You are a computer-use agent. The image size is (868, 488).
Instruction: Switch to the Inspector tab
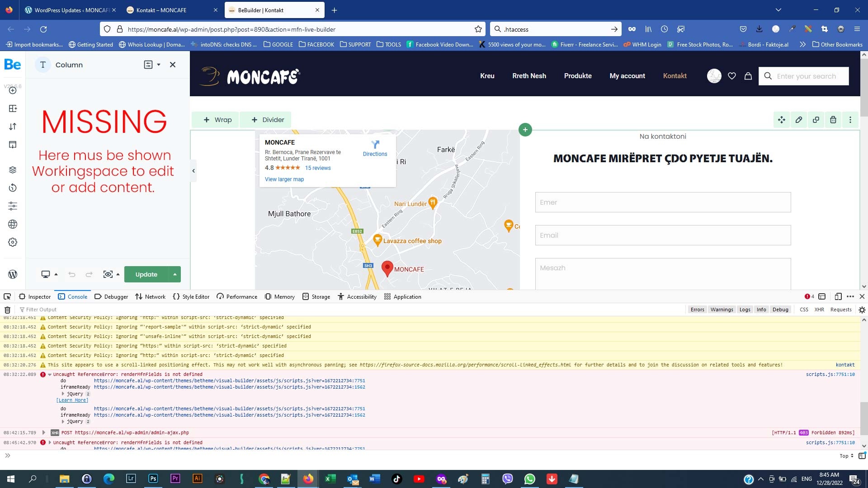(35, 296)
